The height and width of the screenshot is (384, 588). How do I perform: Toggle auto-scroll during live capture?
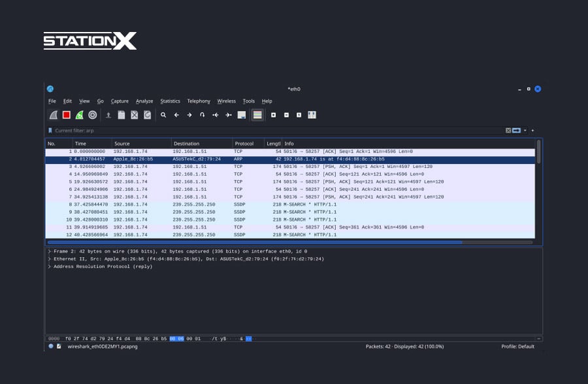coord(242,115)
